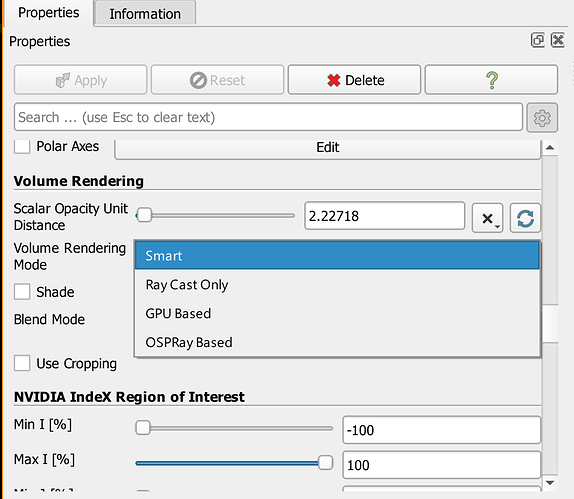Open the advanced properties gear toggle
The width and height of the screenshot is (574, 499).
(542, 118)
